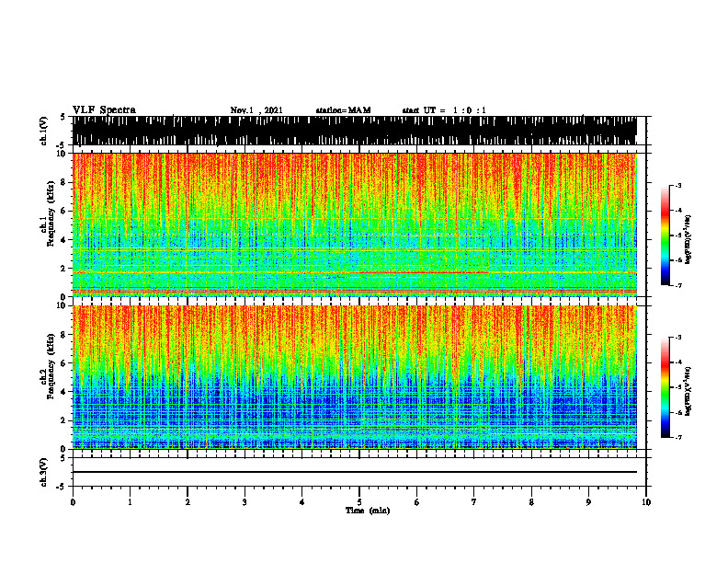Click the time axis tick label "9"

[x=588, y=502]
